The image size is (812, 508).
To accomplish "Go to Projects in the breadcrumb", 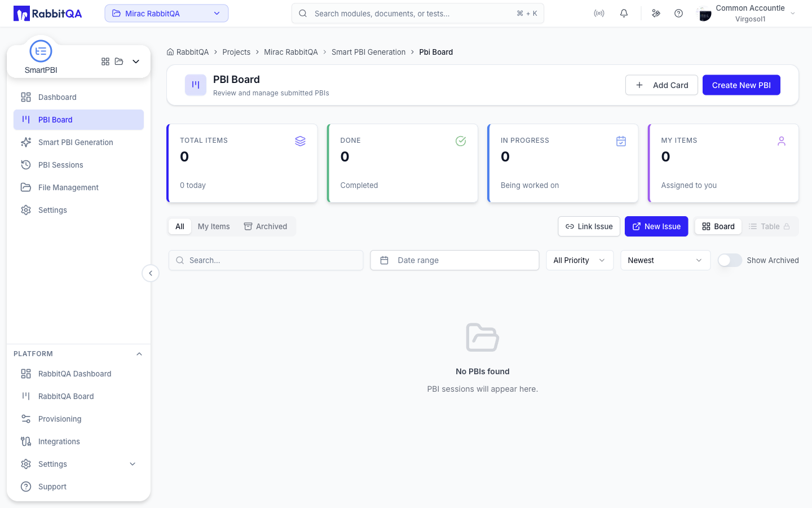I will tap(236, 52).
